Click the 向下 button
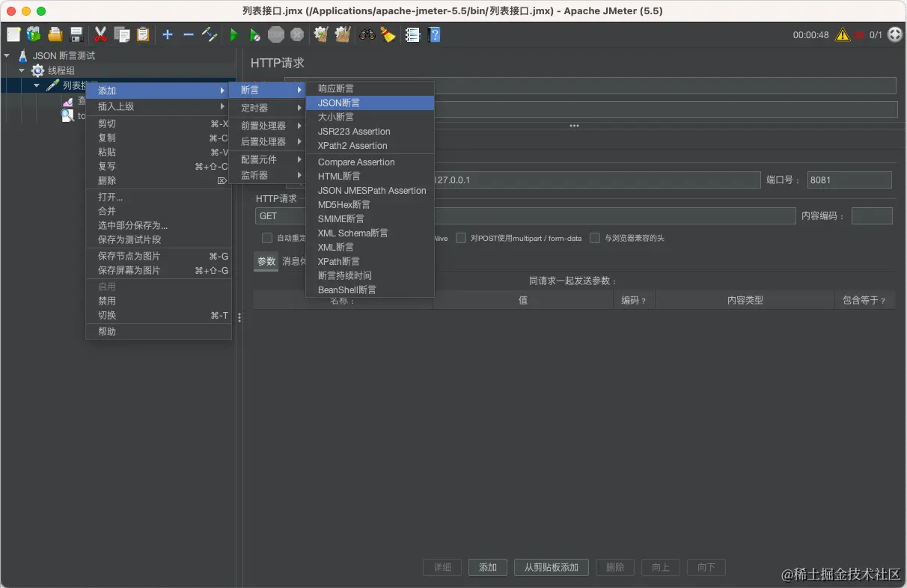 click(x=706, y=567)
